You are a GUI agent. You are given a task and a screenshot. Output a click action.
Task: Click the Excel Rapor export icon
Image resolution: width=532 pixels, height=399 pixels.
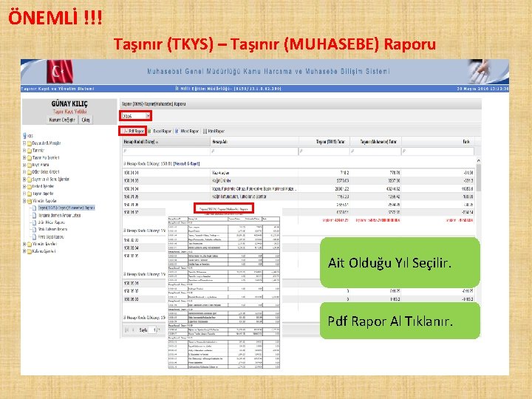149,131
